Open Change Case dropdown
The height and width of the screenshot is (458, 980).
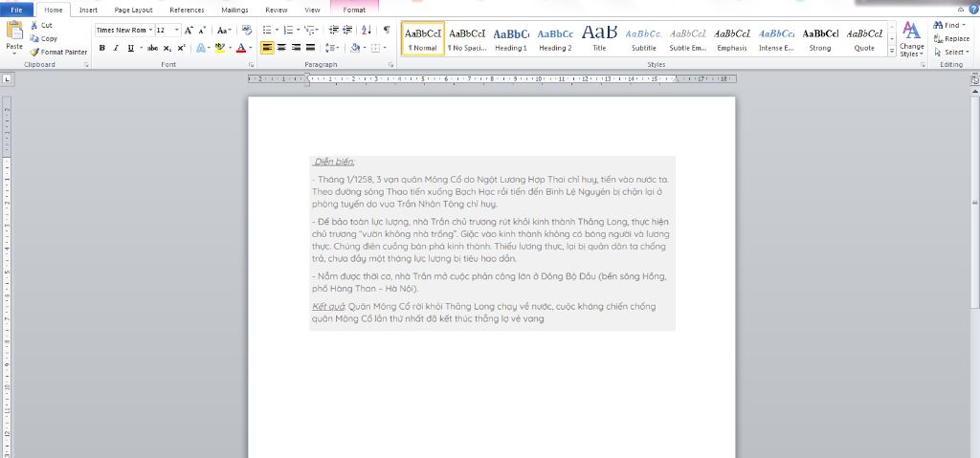[224, 30]
